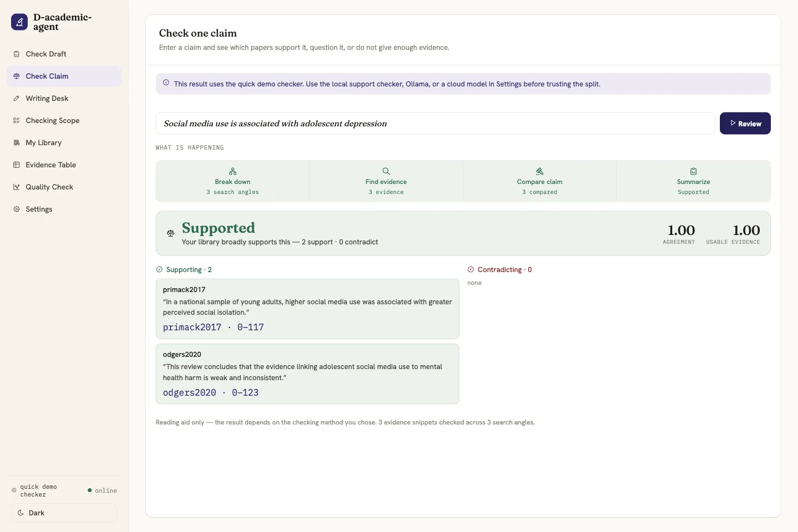Click the My Library books icon

(17, 142)
